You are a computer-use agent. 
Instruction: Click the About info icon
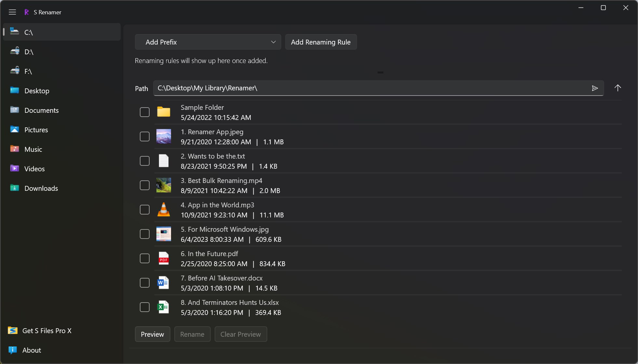tap(12, 350)
